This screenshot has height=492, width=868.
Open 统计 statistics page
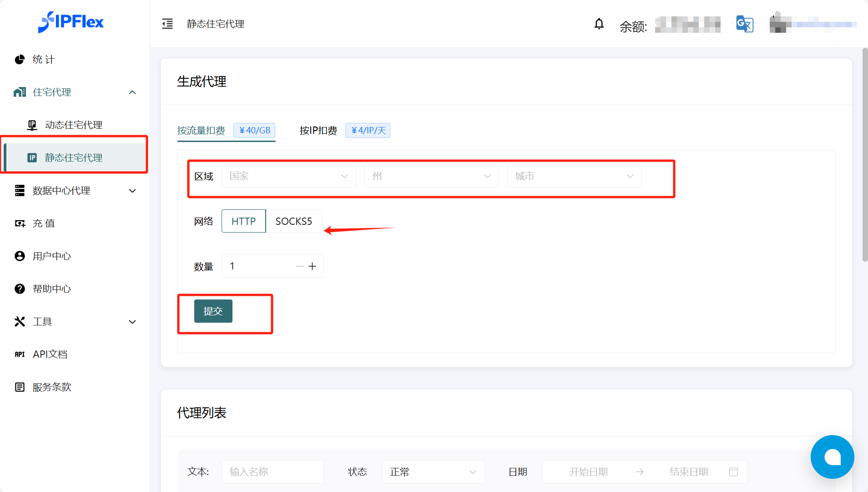click(43, 60)
